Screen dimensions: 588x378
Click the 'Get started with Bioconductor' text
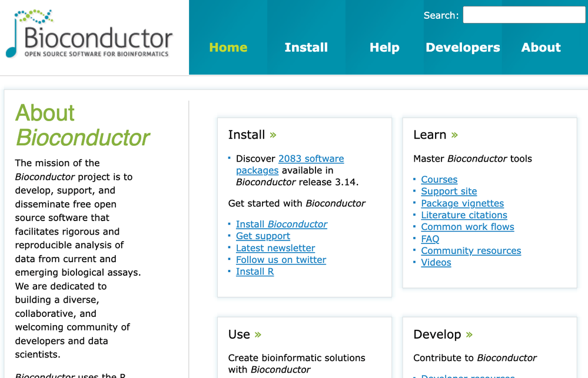pos(297,203)
